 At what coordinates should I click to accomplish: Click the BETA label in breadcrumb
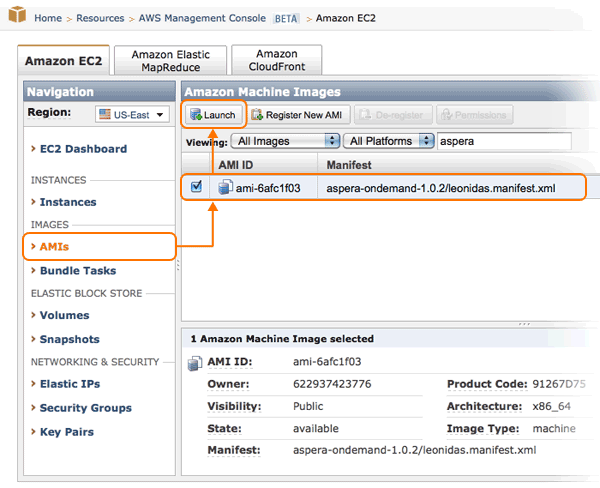point(286,18)
